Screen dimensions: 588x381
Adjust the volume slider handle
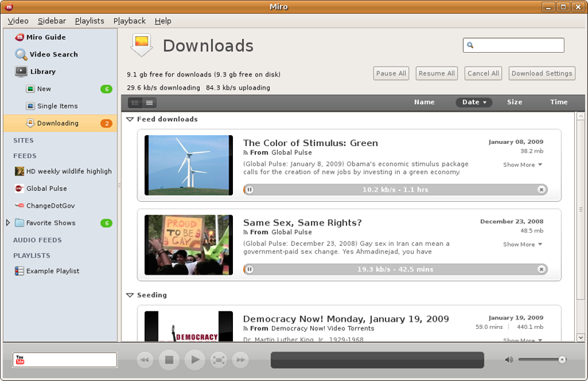click(562, 360)
